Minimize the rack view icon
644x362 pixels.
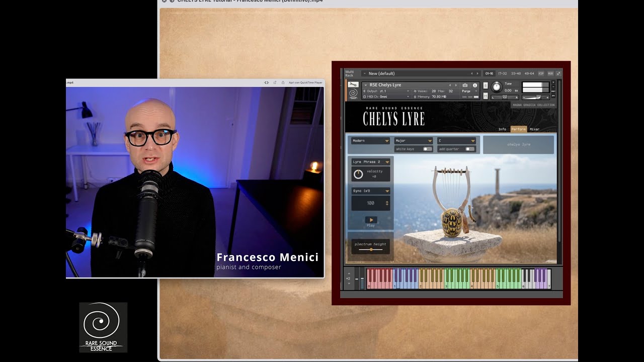[x=558, y=73]
